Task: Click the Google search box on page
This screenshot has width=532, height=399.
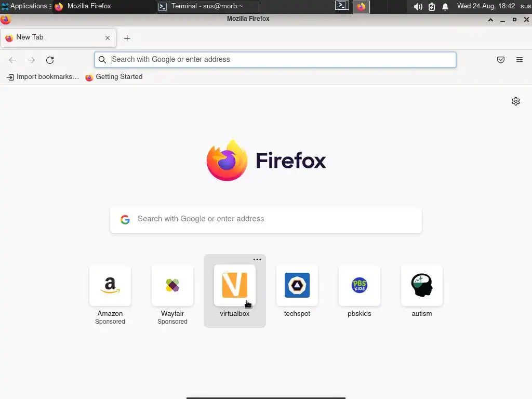Action: [x=266, y=220]
